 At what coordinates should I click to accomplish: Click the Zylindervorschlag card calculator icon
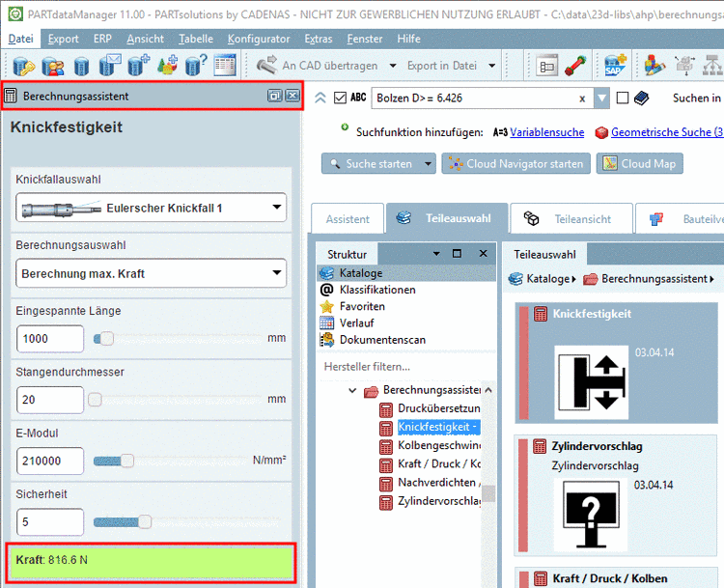pos(540,446)
